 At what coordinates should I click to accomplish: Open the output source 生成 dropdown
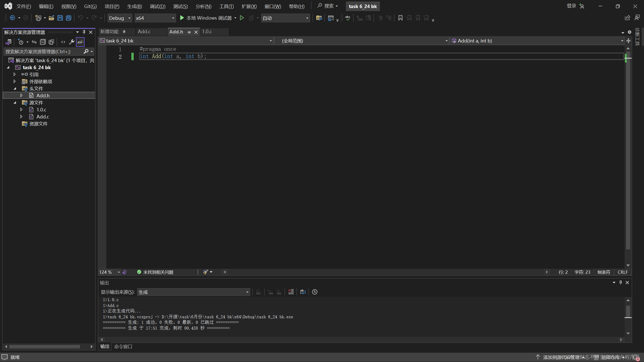point(193,292)
